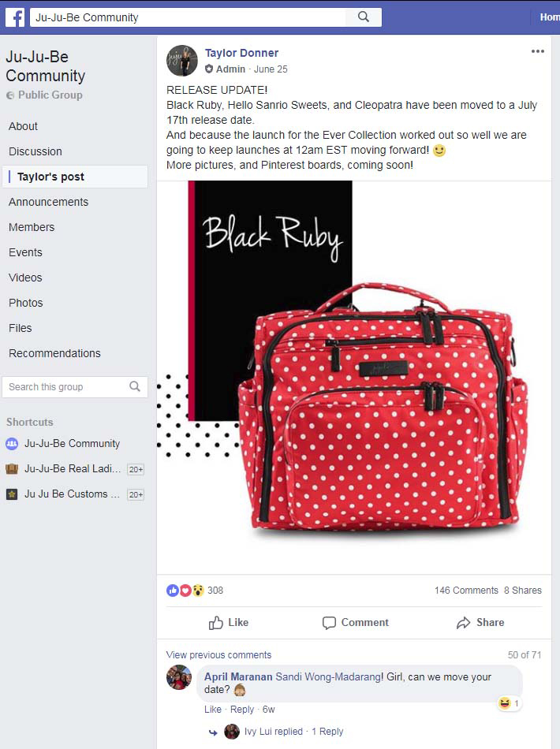The width and height of the screenshot is (560, 749).
Task: Click Taylor Donner's profile picture
Action: 182,61
